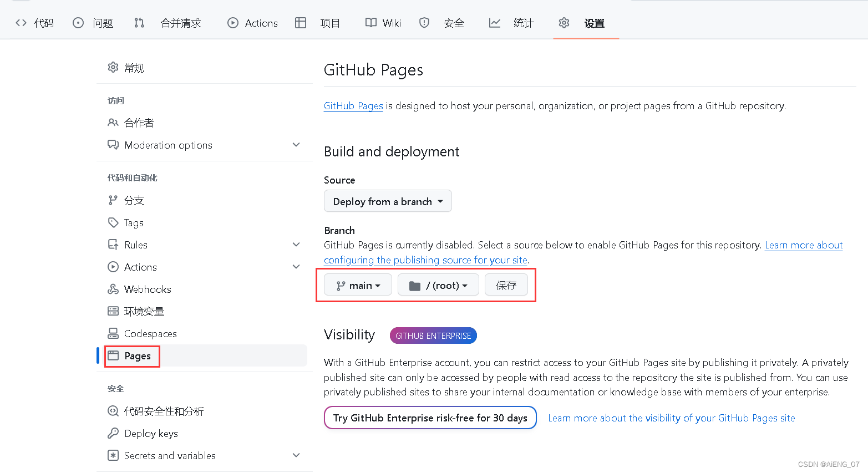Click the browser icon next to Pages
Image resolution: width=868 pixels, height=473 pixels.
[113, 355]
